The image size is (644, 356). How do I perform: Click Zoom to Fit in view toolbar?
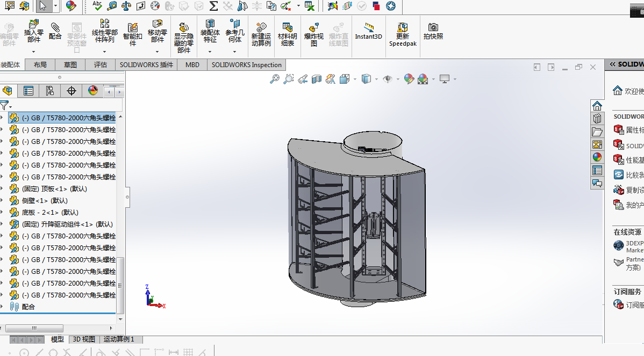[274, 79]
